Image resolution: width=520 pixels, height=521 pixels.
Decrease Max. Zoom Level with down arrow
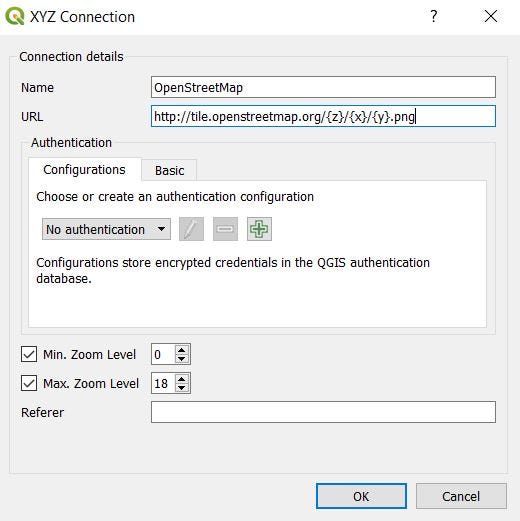pos(182,388)
